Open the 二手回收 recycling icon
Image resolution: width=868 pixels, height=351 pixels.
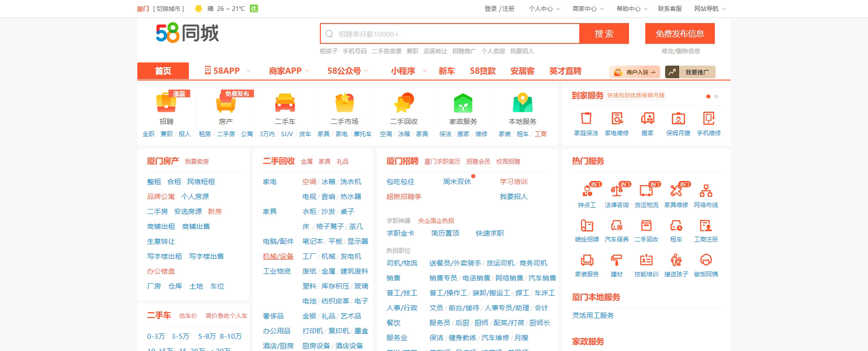pos(404,103)
